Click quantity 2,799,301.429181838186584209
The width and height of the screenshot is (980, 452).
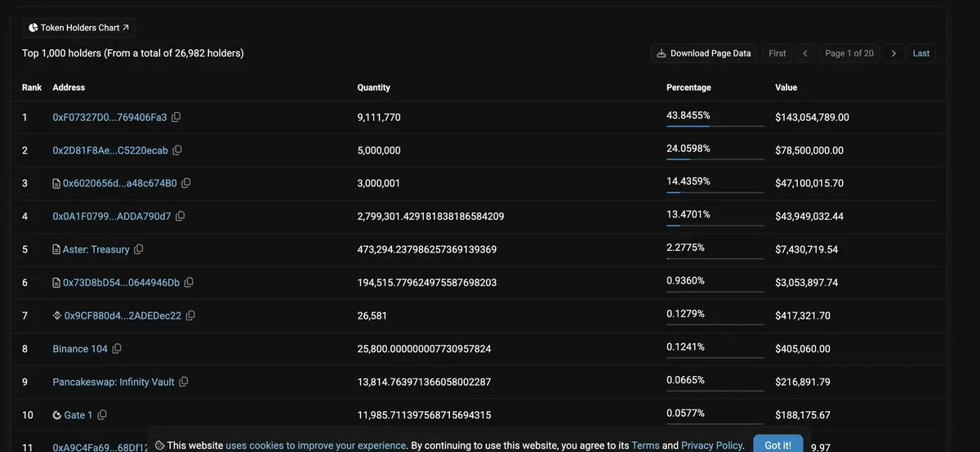point(430,217)
